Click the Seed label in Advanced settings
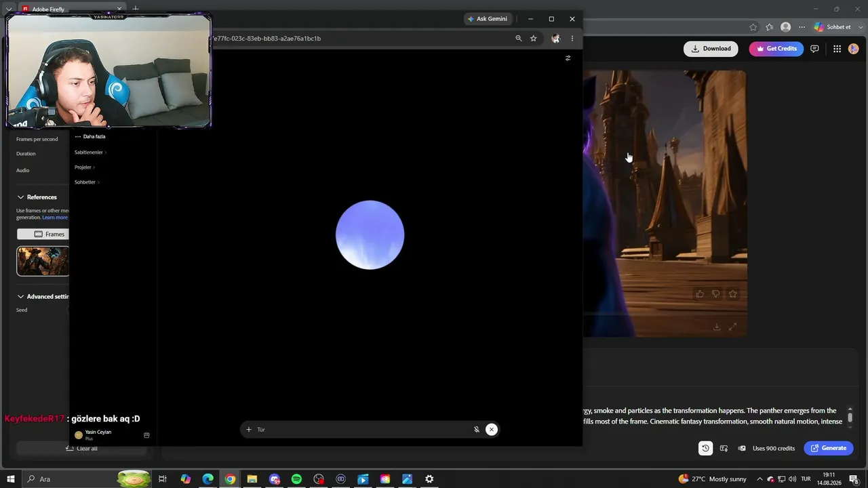This screenshot has width=868, height=488. (22, 310)
